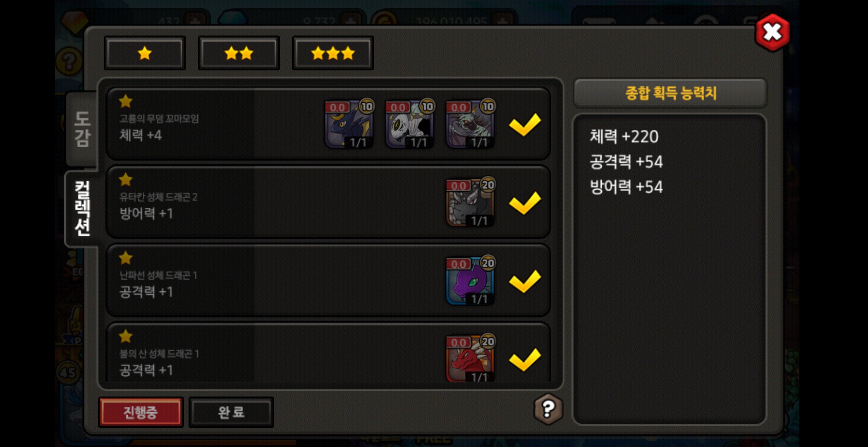
Task: Click checkmark for 난파선 성체 드래곤 1
Action: [525, 281]
